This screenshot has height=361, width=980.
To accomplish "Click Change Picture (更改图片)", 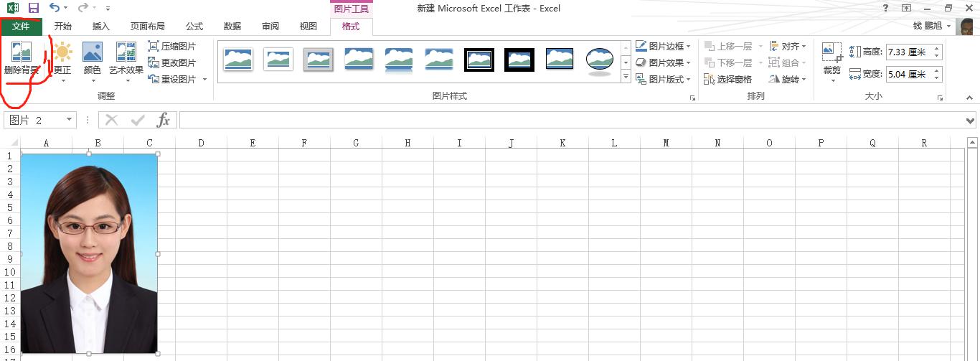I will coord(171,63).
